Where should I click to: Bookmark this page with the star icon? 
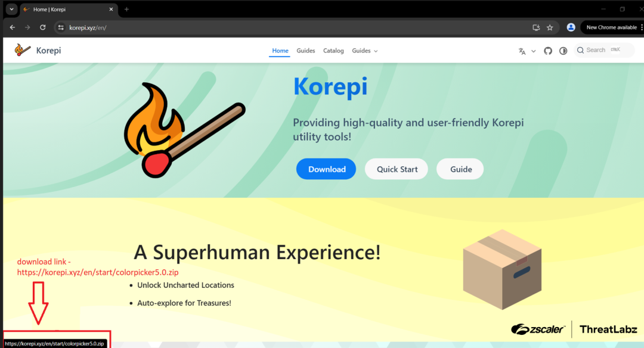[x=550, y=27]
